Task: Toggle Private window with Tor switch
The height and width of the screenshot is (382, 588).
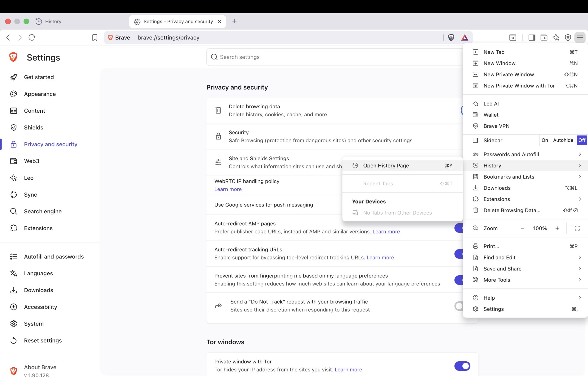Action: point(462,366)
